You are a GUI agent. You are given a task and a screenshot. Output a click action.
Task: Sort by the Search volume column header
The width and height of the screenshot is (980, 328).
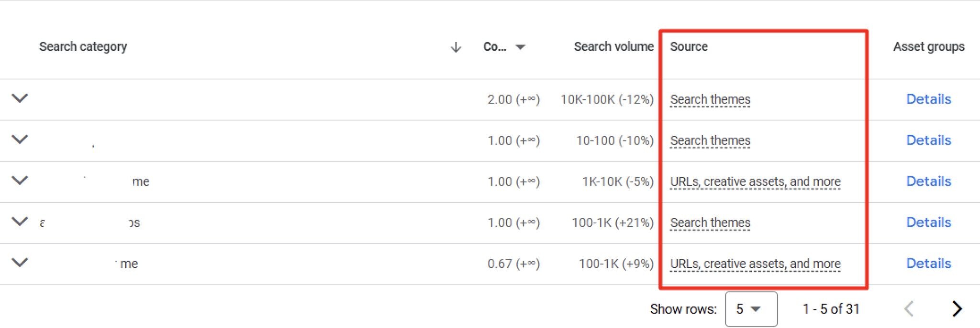613,47
